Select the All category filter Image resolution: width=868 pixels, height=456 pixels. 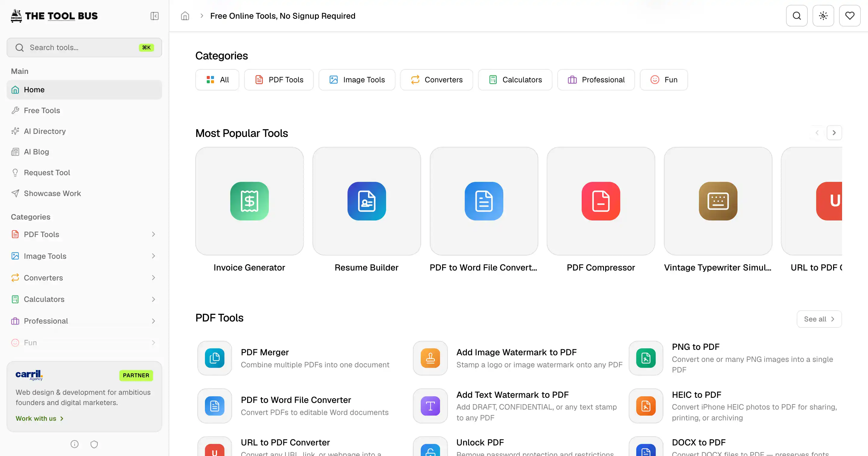217,80
